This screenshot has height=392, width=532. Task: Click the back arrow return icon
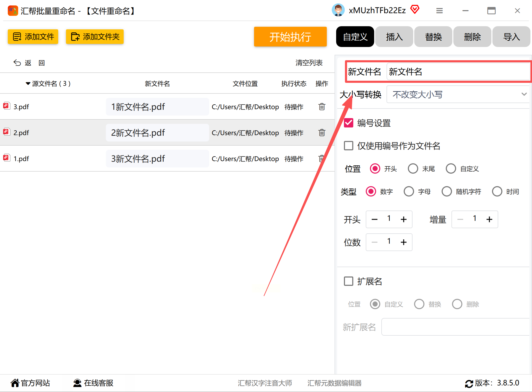(17, 63)
